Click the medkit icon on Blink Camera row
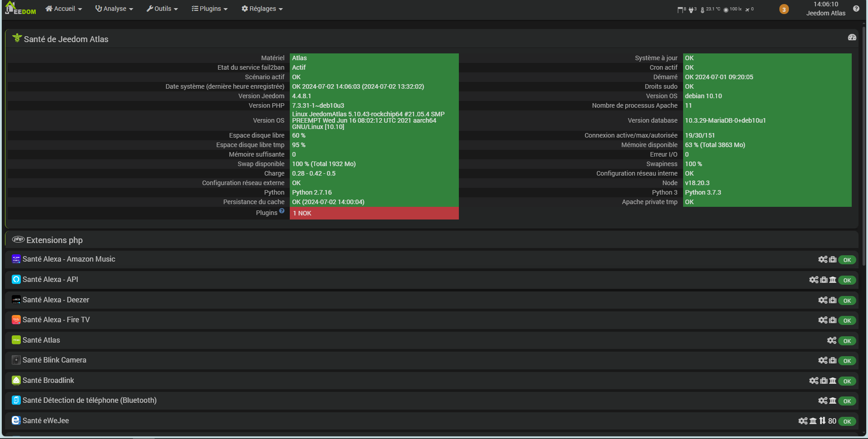Screen dimensions: 868x439 click(833, 360)
